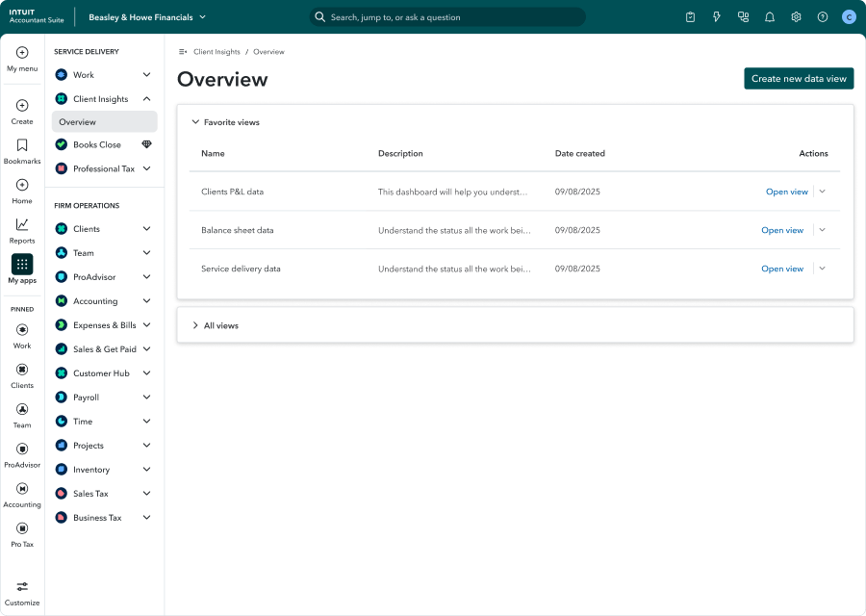Open pinned ProAdvisor app
The height and width of the screenshot is (616, 866).
click(x=21, y=454)
